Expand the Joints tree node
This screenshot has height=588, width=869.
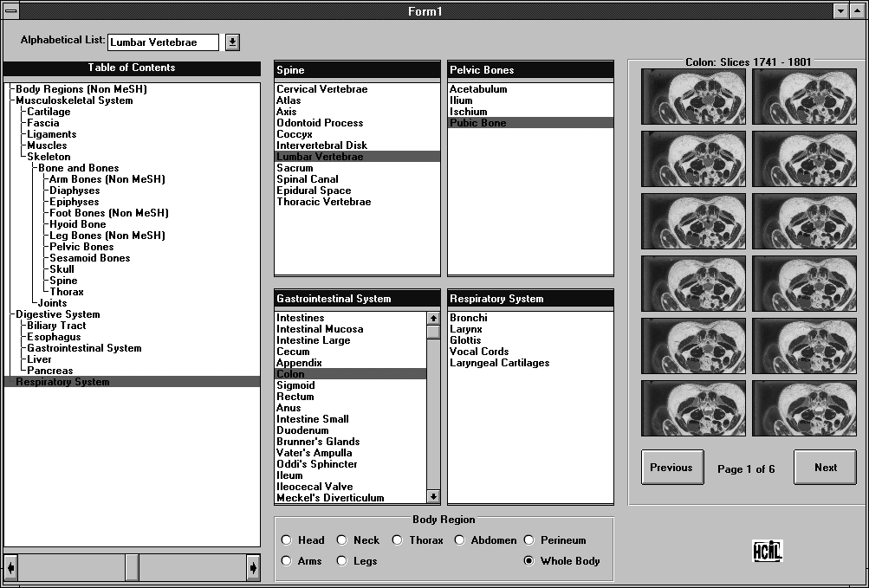tap(52, 303)
